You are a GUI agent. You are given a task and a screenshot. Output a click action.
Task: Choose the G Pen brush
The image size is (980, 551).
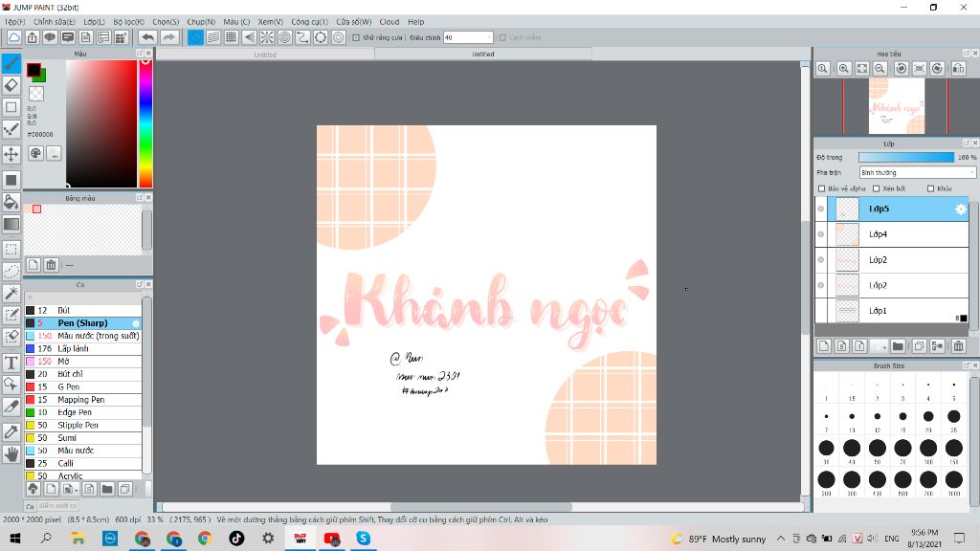pyautogui.click(x=82, y=386)
